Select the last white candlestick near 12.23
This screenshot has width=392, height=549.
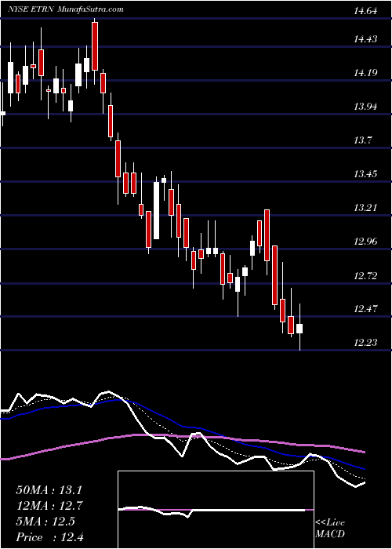point(299,329)
